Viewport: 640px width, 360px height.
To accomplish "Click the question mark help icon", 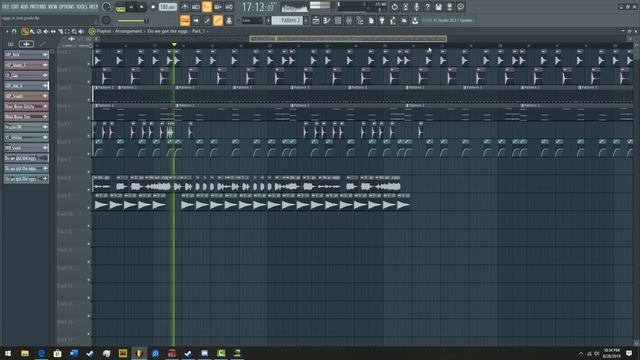I will click(427, 7).
